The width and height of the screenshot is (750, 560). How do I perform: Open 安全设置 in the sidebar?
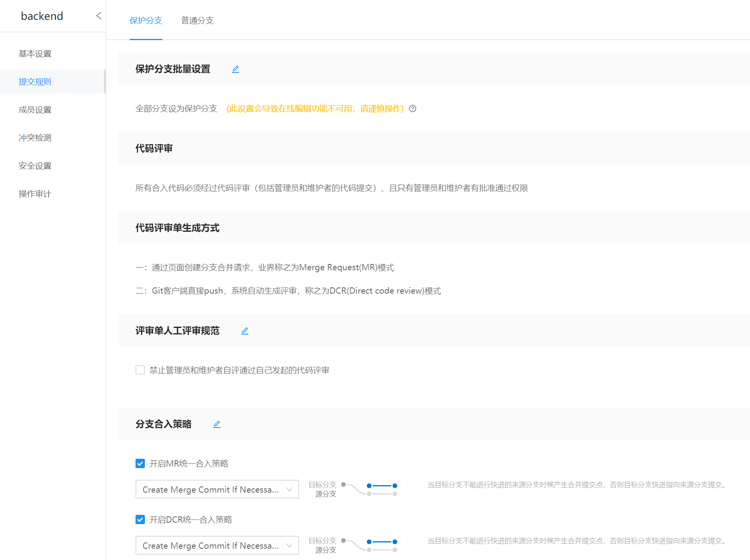pyautogui.click(x=35, y=166)
